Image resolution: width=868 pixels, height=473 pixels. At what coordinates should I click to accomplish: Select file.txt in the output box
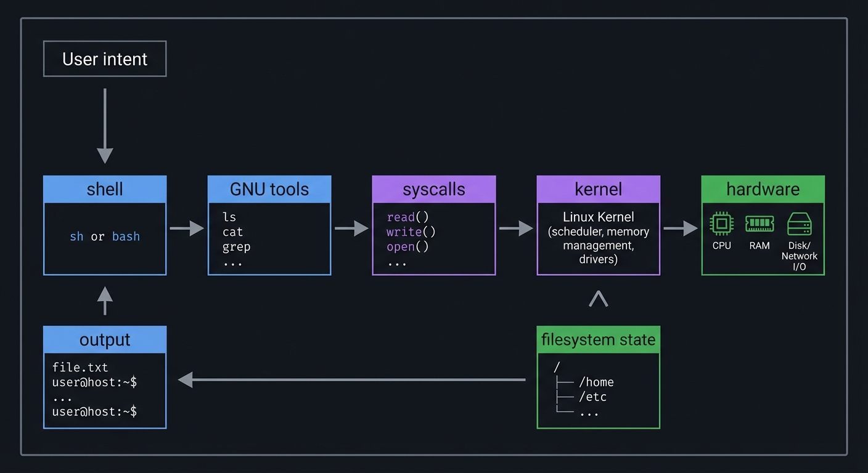pos(81,367)
